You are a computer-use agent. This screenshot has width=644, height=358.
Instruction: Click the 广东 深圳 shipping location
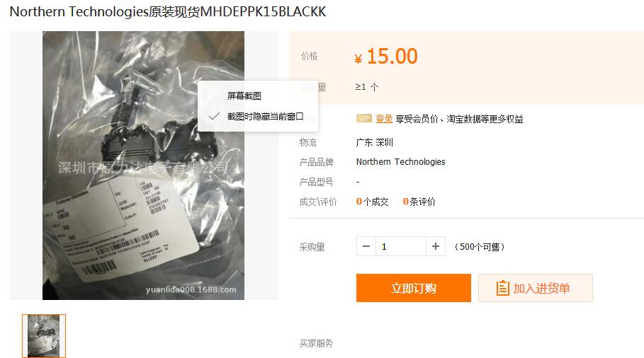pyautogui.click(x=375, y=143)
